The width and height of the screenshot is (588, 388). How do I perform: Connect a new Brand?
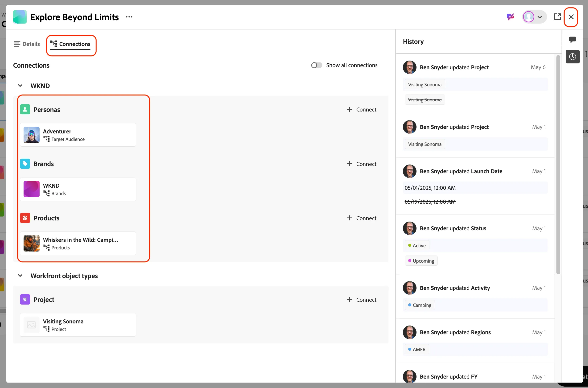[362, 164]
